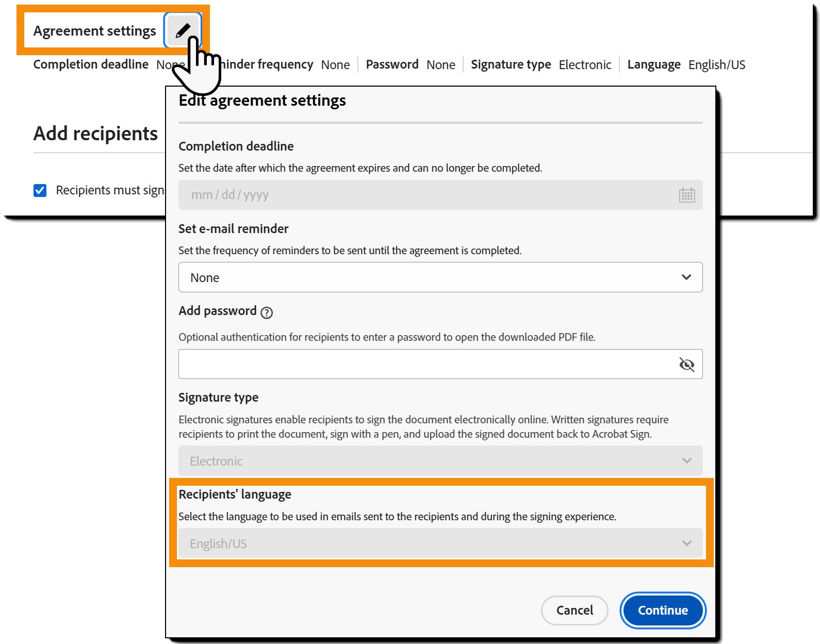Click the Add password help icon
820x644 pixels.
pos(267,312)
